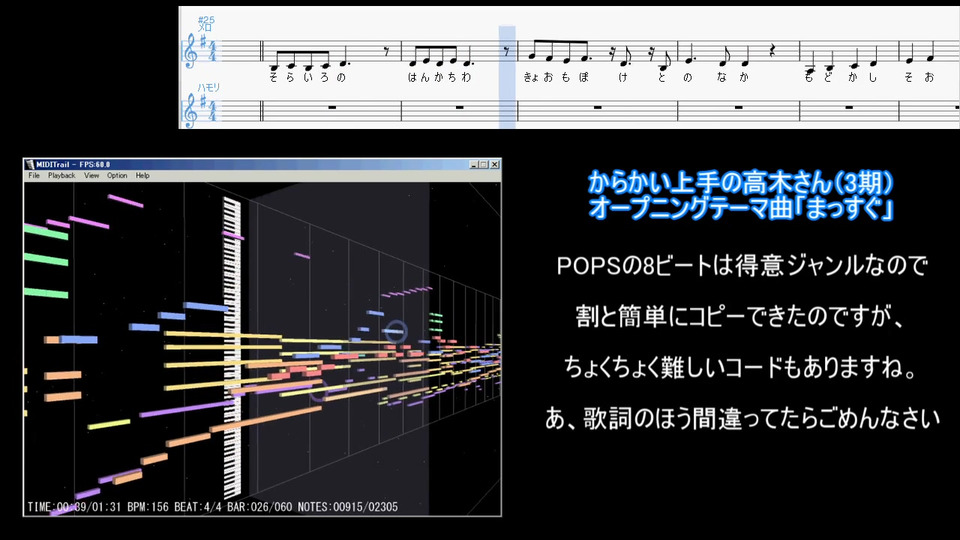The image size is (960, 540).
Task: Click the line "あ、歌詞のほう間違ってたらごめんなさい"
Action: [x=742, y=419]
